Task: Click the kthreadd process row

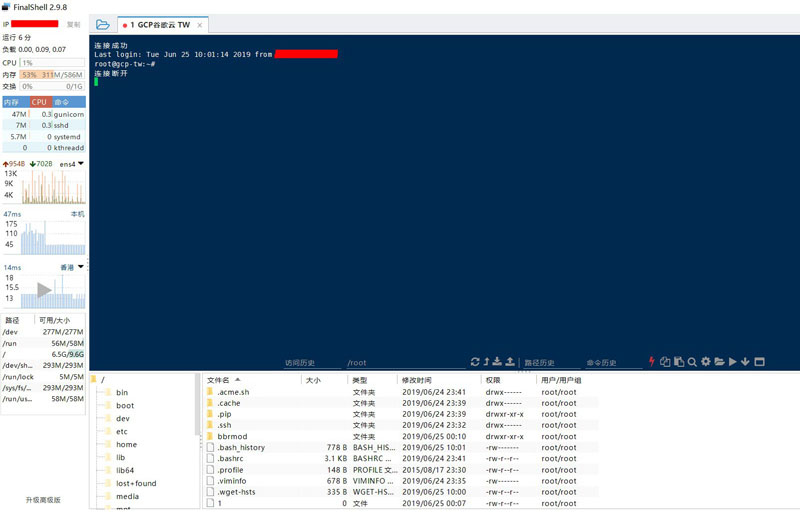Action: tap(44, 148)
